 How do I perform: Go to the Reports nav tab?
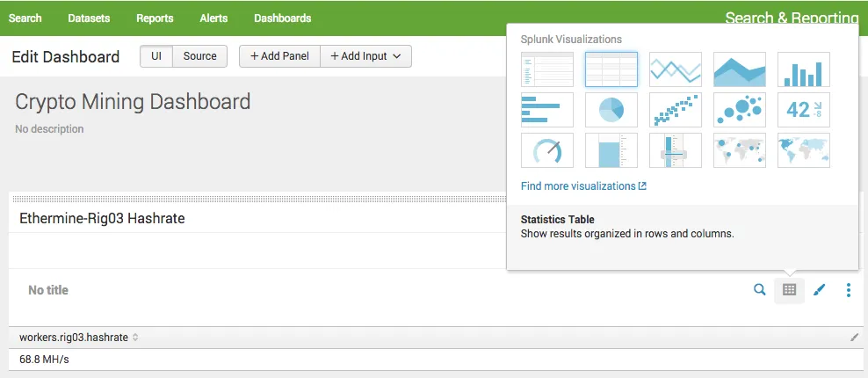click(155, 18)
